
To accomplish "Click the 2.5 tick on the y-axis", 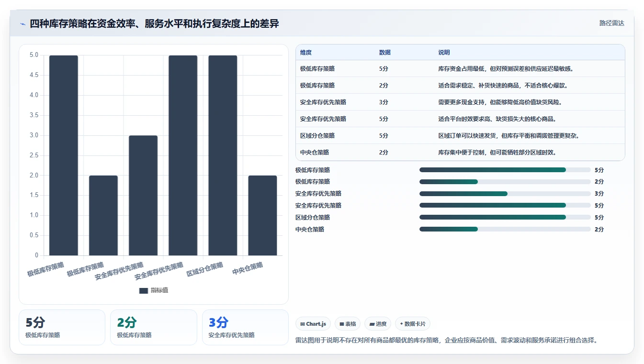I will tap(34, 155).
